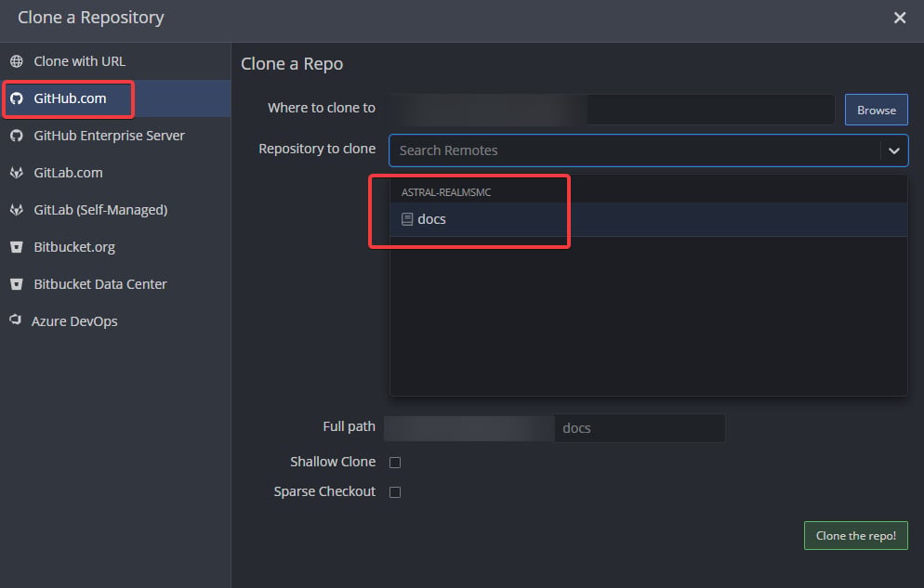
Task: Click the Bitbucket.org bucket icon
Action: (17, 247)
